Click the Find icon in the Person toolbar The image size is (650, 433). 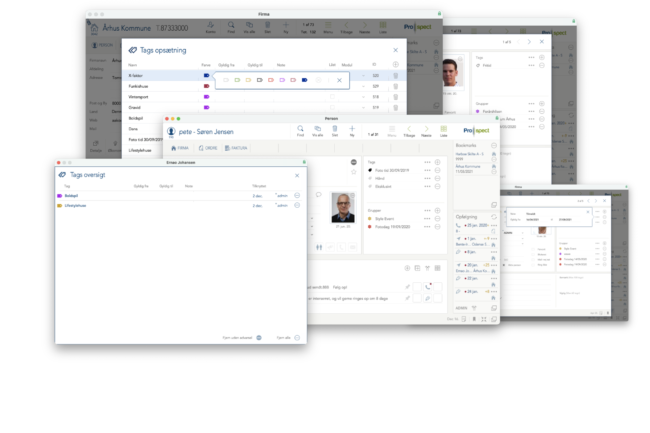(x=300, y=129)
